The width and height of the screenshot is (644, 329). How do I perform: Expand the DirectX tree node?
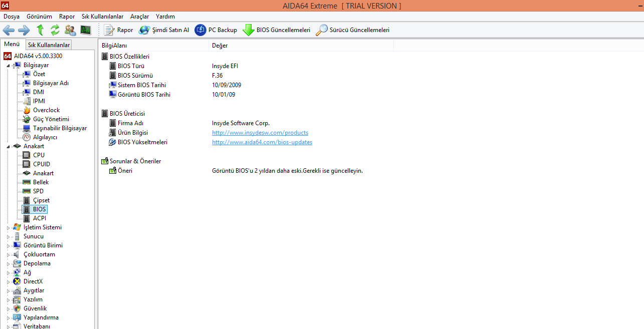pos(8,282)
